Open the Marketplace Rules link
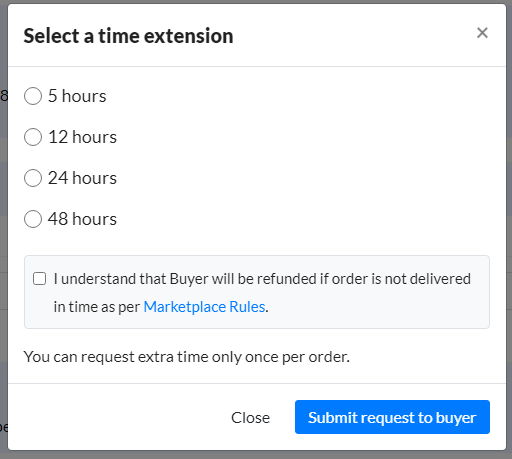 point(204,307)
